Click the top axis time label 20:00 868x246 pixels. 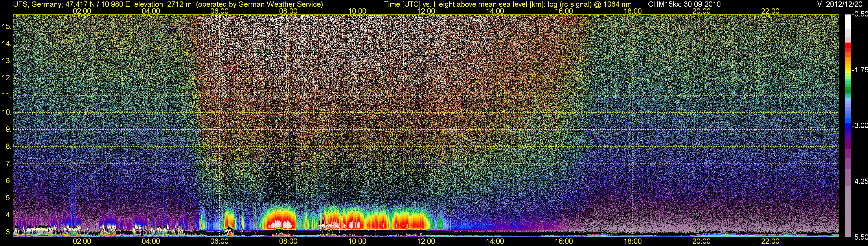tap(702, 11)
